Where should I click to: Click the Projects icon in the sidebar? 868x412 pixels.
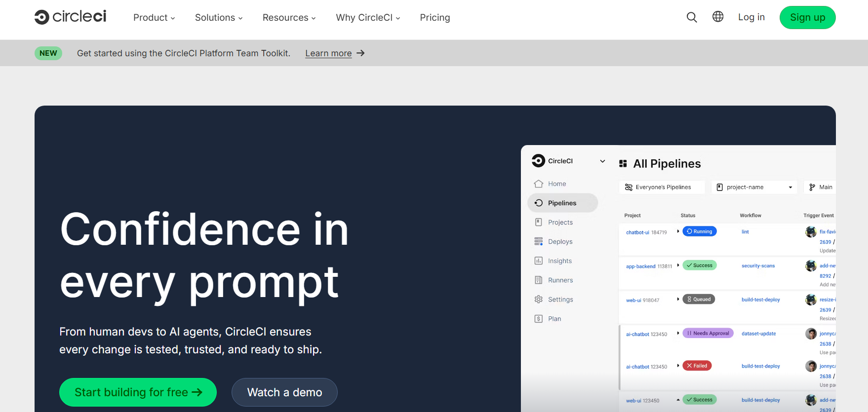(539, 222)
